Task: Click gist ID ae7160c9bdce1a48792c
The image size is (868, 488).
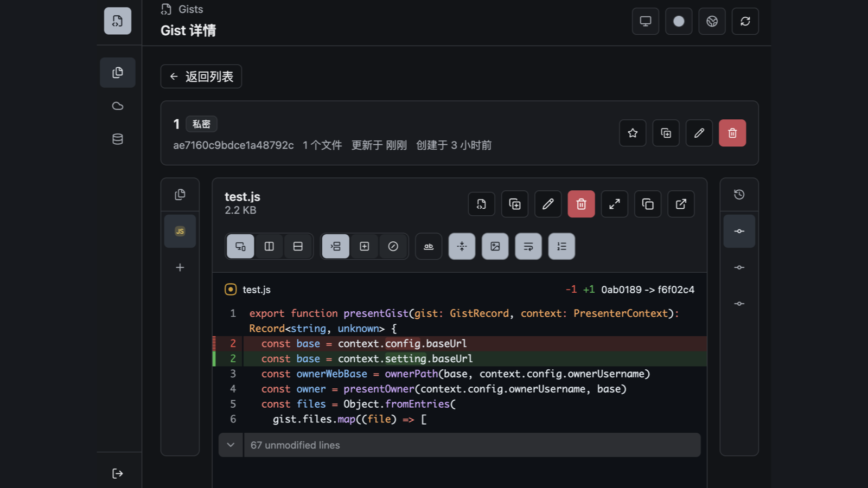Action: coord(233,145)
